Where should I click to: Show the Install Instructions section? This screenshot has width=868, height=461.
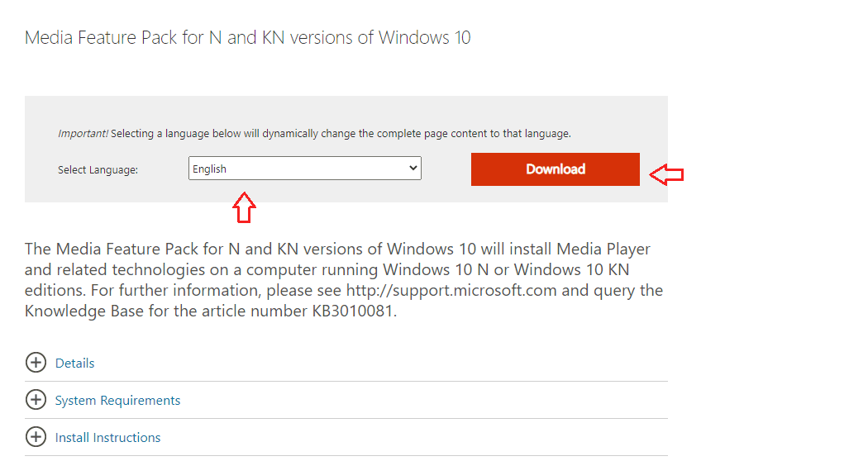108,437
